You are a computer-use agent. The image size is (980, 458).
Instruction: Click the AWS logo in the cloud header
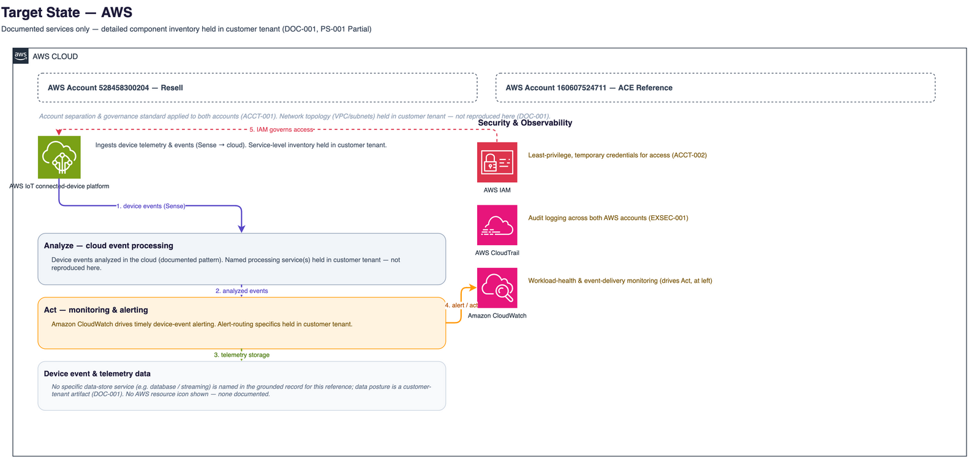pos(21,56)
